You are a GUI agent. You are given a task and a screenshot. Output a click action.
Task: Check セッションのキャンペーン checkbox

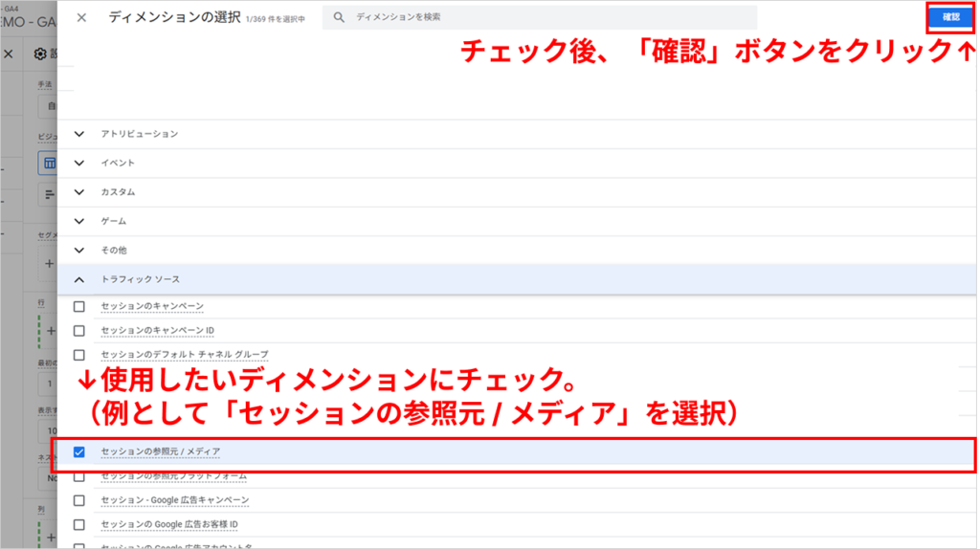(x=78, y=307)
